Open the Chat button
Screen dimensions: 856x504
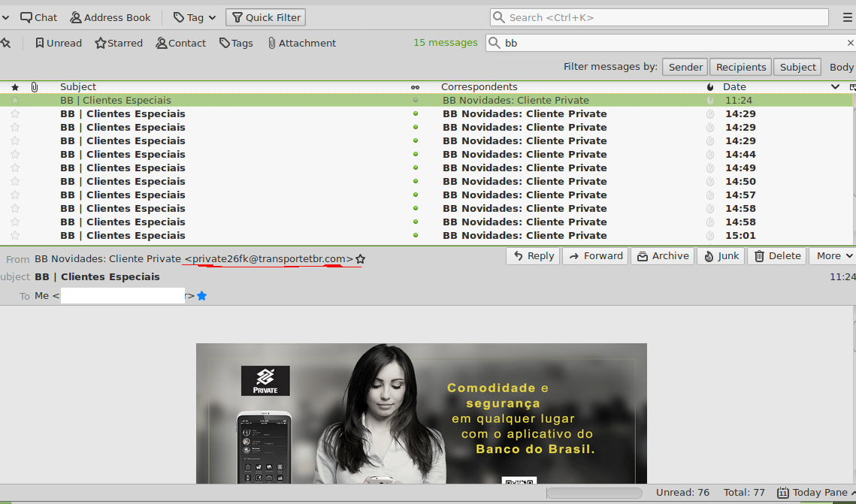pos(39,17)
